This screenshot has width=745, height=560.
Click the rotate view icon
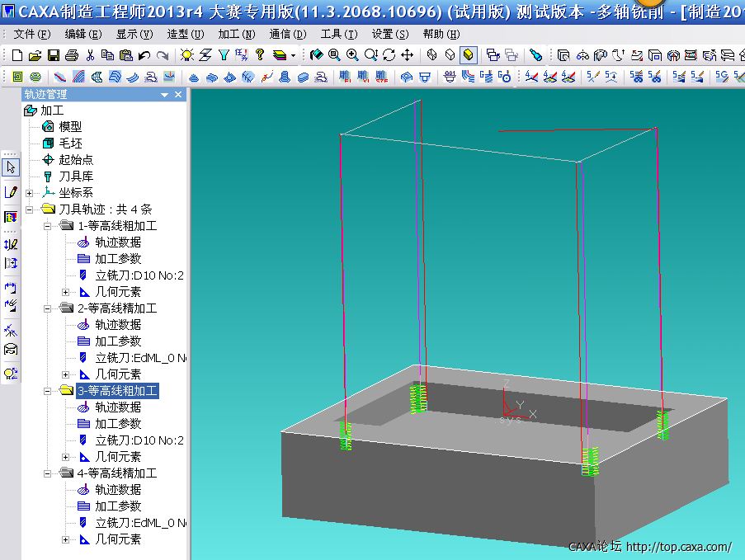[x=389, y=55]
